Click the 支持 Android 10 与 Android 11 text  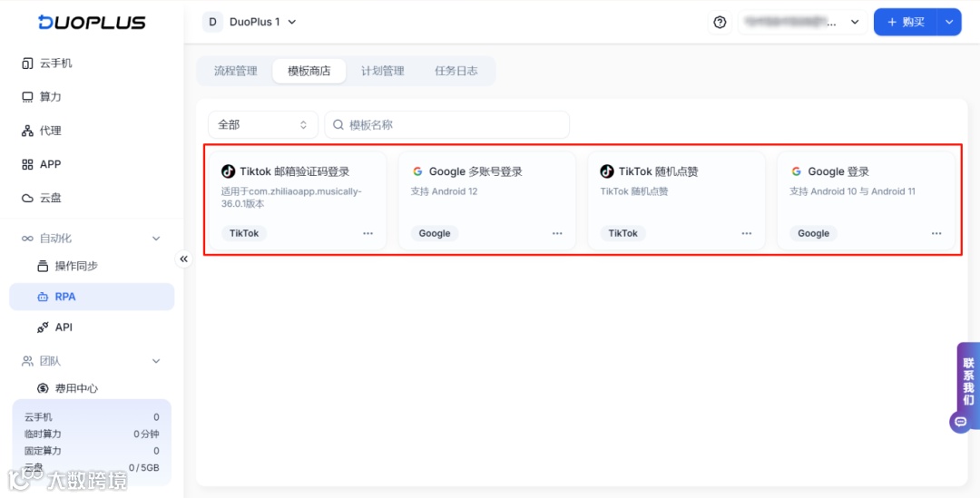(x=852, y=191)
